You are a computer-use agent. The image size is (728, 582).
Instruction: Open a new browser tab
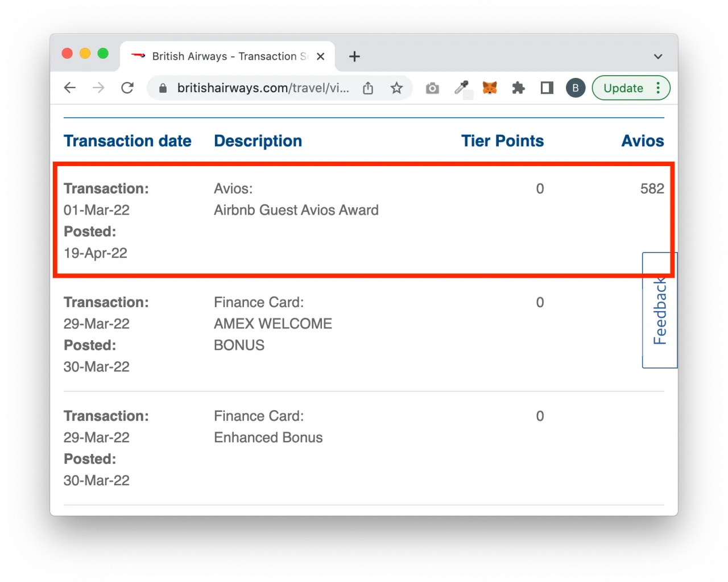click(x=354, y=56)
